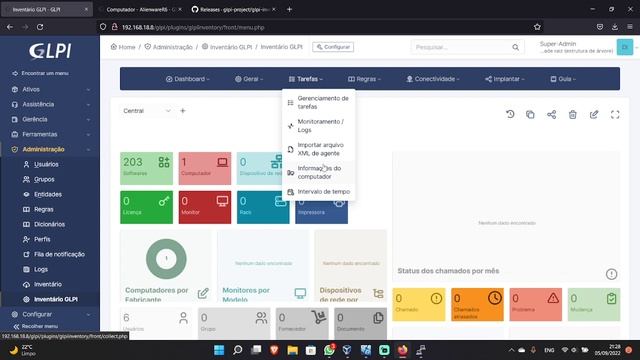Click the dashboard history icon
640x360 pixels.
click(x=510, y=114)
